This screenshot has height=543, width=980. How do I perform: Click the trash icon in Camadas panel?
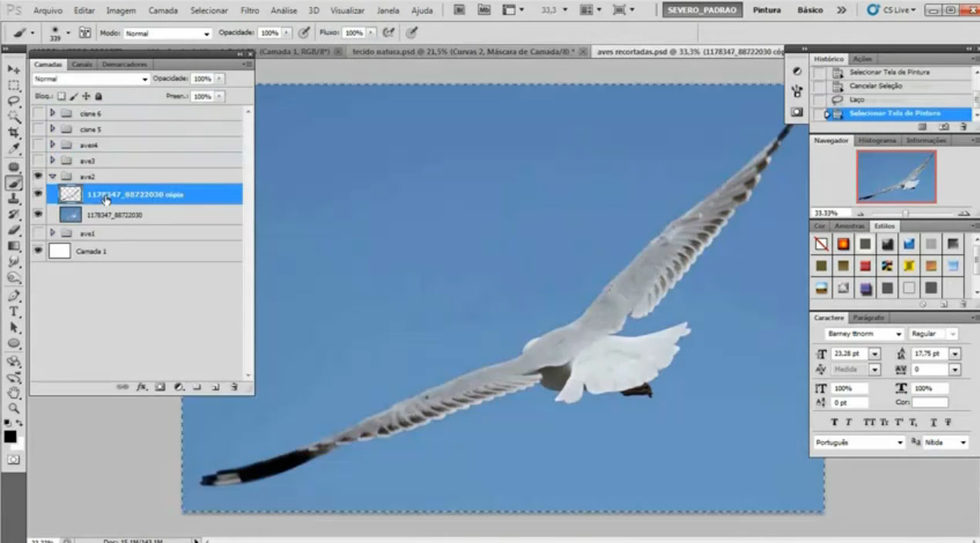[234, 386]
